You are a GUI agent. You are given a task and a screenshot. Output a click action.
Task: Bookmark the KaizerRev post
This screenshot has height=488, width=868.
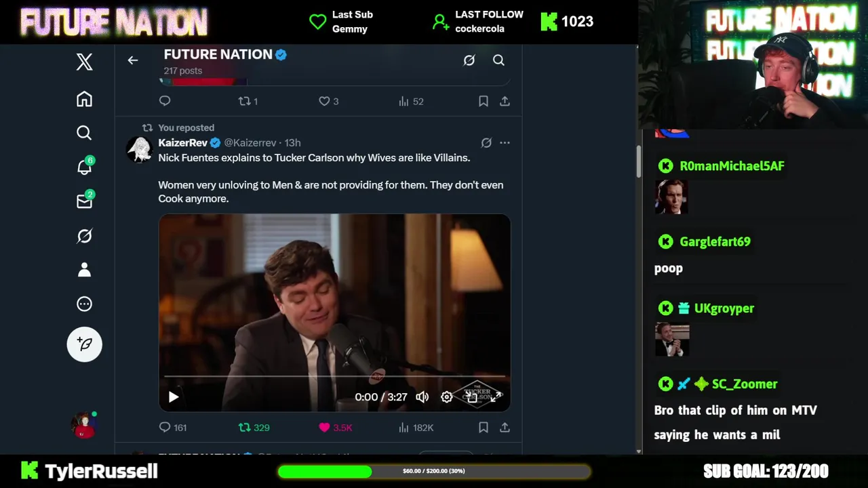point(484,428)
